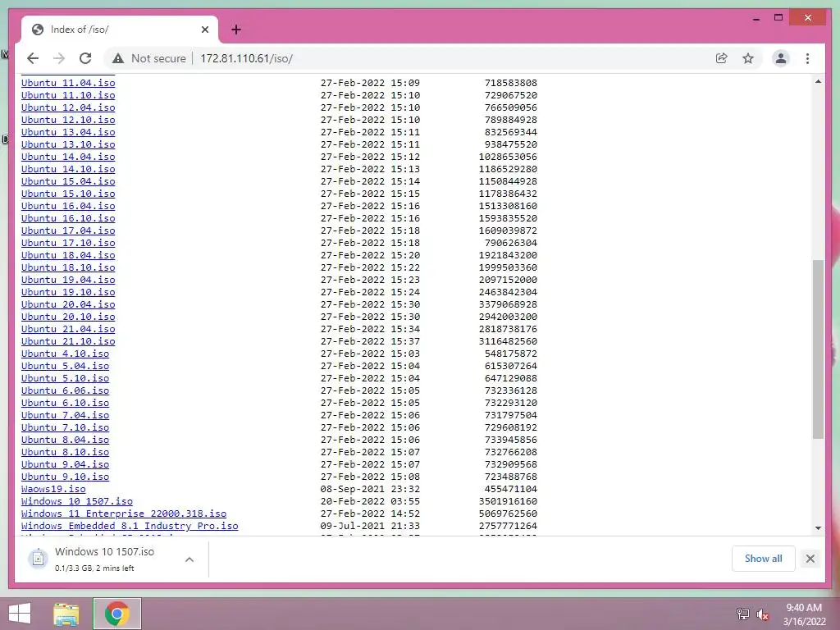Viewport: 840px width, 630px height.
Task: Click the Ubuntu 20.10.iso link
Action: click(x=68, y=317)
